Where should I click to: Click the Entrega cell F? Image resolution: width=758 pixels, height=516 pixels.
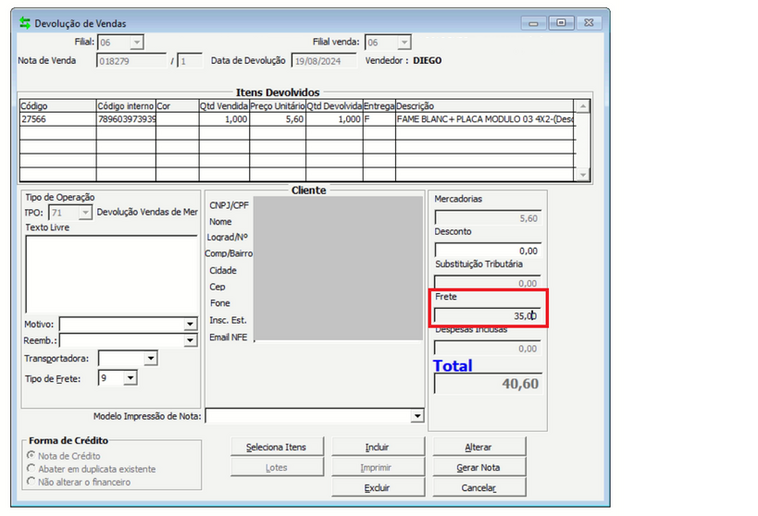click(x=379, y=119)
